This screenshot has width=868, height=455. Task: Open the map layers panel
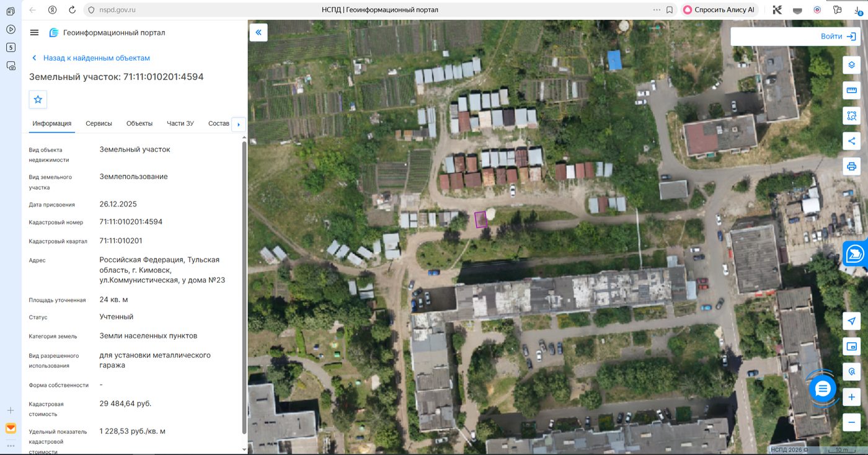851,64
